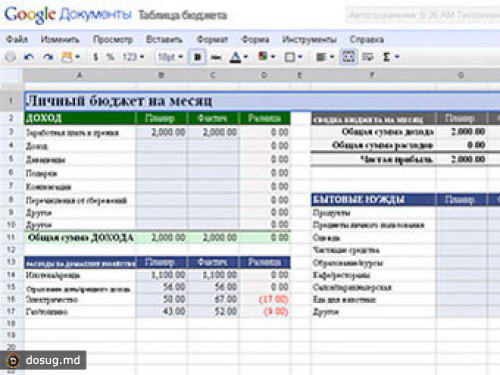This screenshot has height=375, width=500.
Task: Open the cell background color picker
Action: (266, 57)
